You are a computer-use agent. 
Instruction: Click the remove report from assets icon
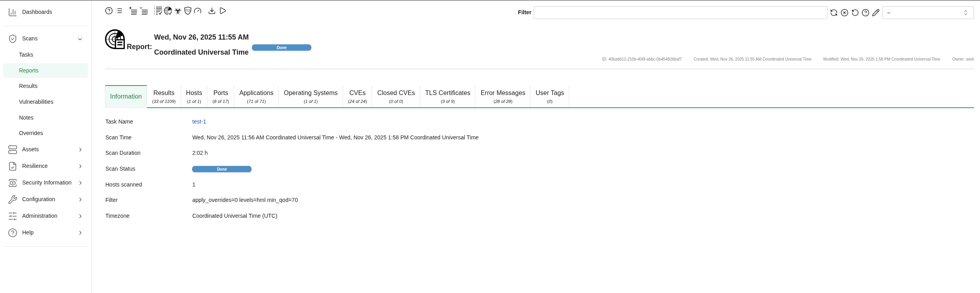[144, 11]
